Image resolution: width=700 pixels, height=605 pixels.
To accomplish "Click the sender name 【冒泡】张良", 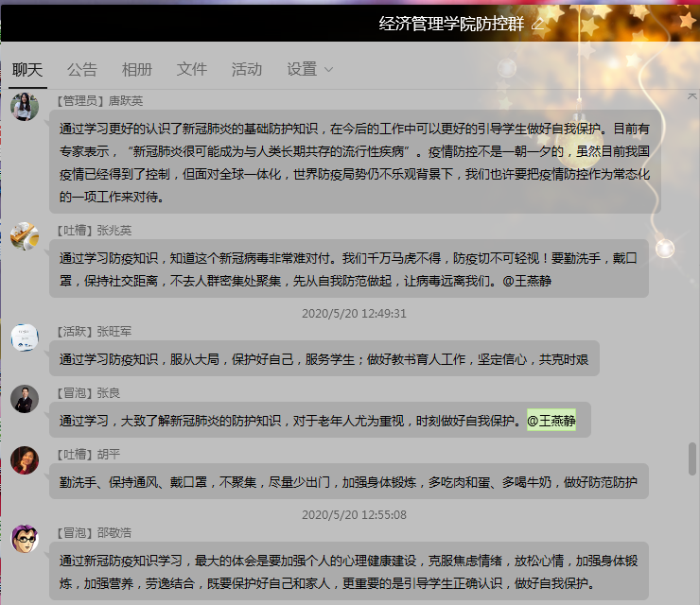I will click(88, 393).
